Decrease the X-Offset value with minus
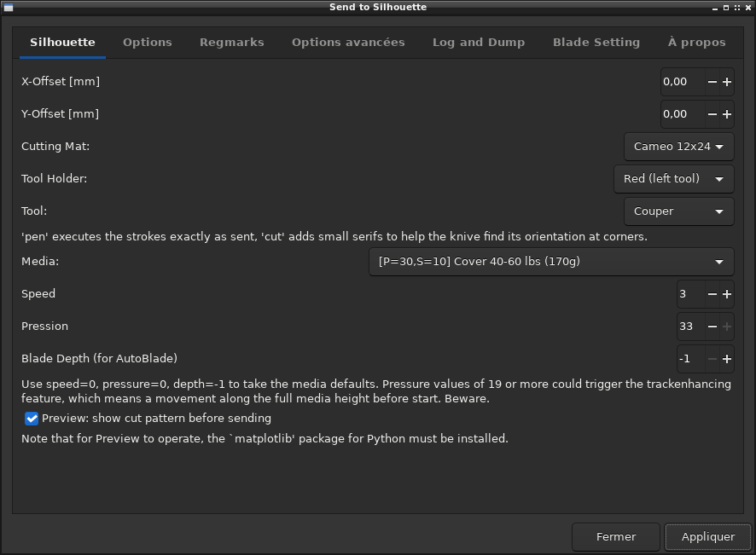The width and height of the screenshot is (756, 555). [712, 82]
